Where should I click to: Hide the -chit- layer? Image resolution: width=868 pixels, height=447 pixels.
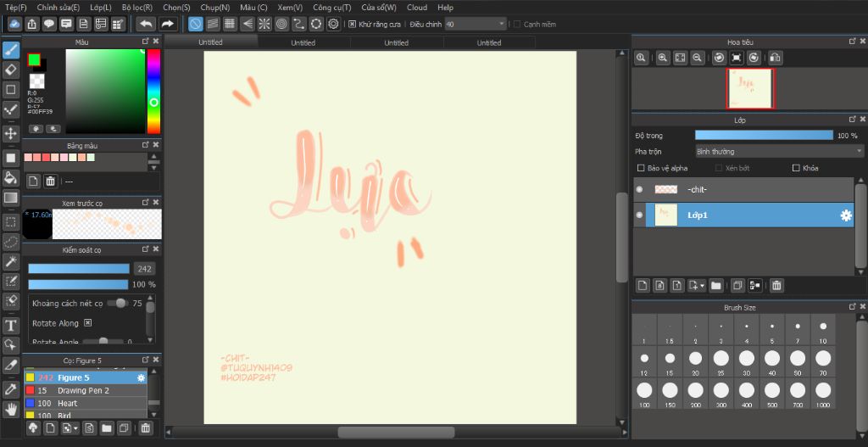click(639, 189)
